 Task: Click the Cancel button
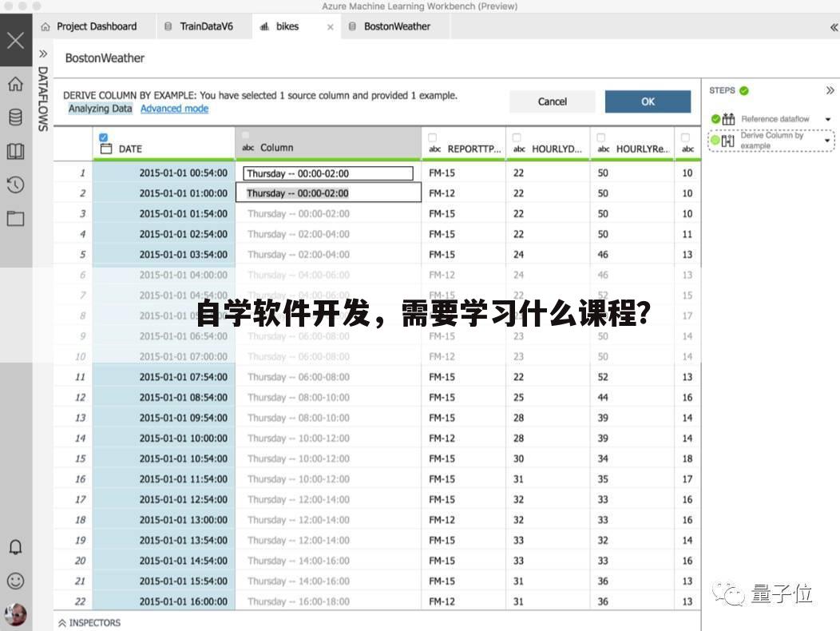(552, 101)
